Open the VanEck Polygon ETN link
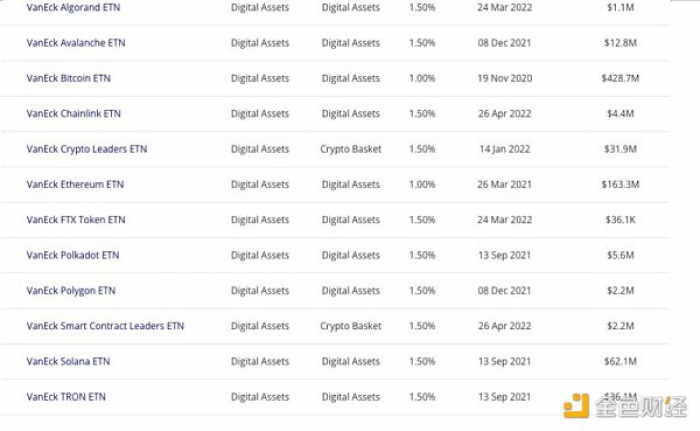700x431 pixels. pos(71,290)
